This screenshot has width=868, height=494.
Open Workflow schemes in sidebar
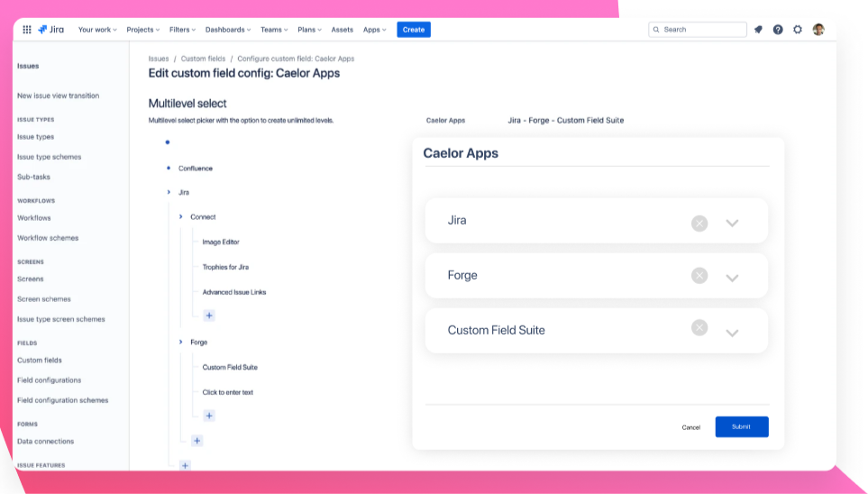pos(48,238)
